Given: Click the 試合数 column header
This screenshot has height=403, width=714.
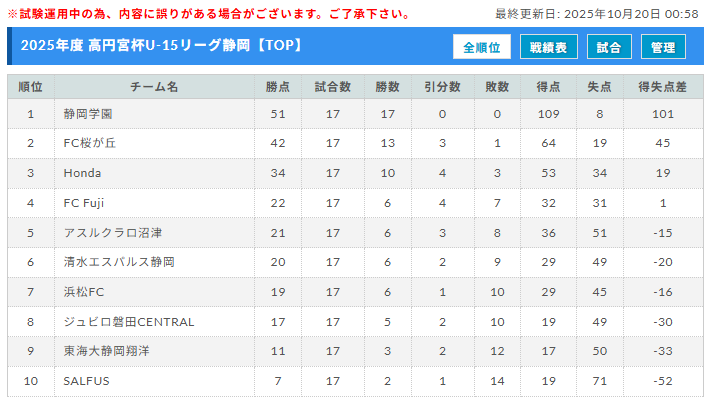Looking at the screenshot, I should (x=333, y=87).
